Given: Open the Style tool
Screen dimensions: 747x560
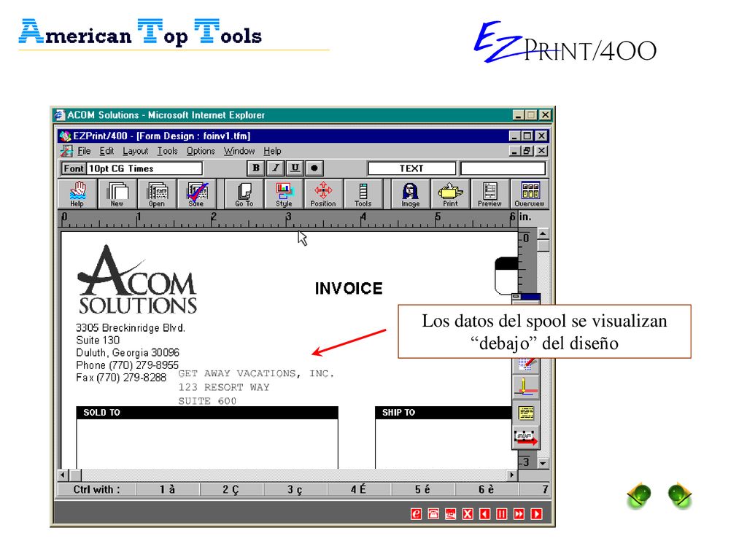Looking at the screenshot, I should click(x=284, y=194).
